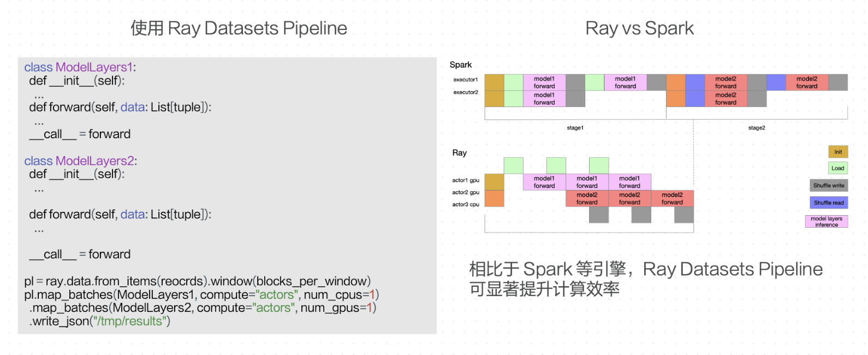Image resolution: width=868 pixels, height=355 pixels.
Task: Select the actor3 cpu row label
Action: 466,204
